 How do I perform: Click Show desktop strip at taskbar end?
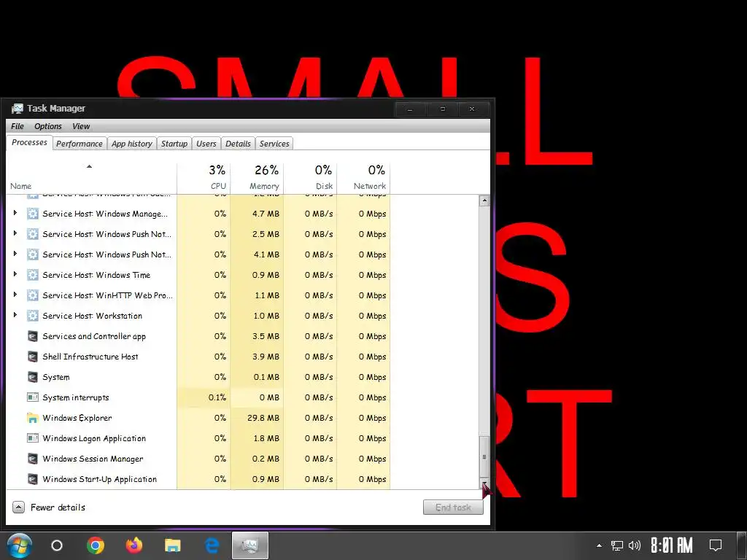tap(742, 545)
